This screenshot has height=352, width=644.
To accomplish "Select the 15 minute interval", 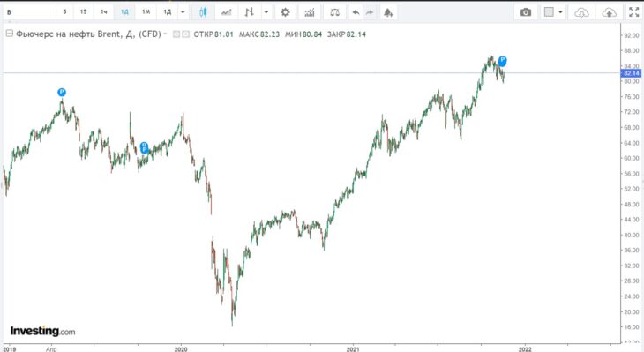I will pos(84,12).
